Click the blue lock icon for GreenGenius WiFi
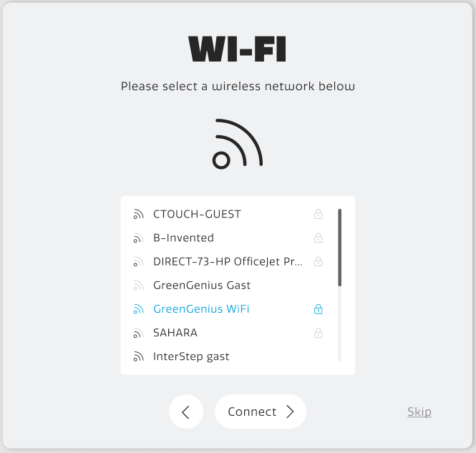This screenshot has width=476, height=453. (x=319, y=309)
